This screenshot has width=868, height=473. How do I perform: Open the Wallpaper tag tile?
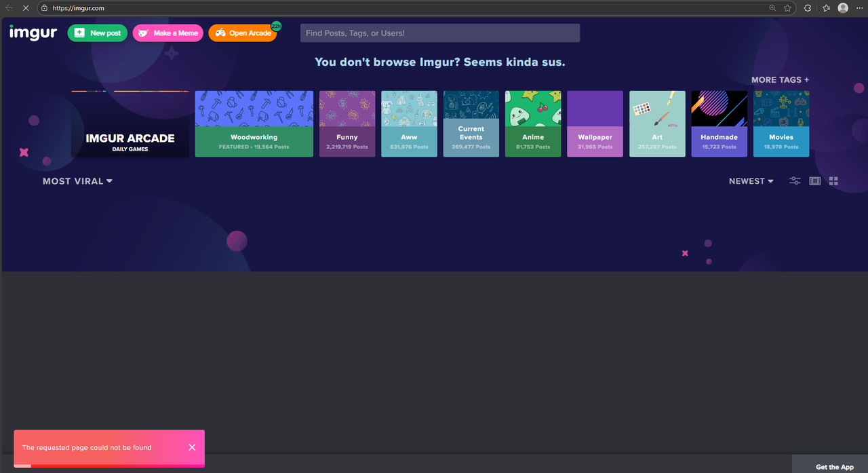coord(595,124)
